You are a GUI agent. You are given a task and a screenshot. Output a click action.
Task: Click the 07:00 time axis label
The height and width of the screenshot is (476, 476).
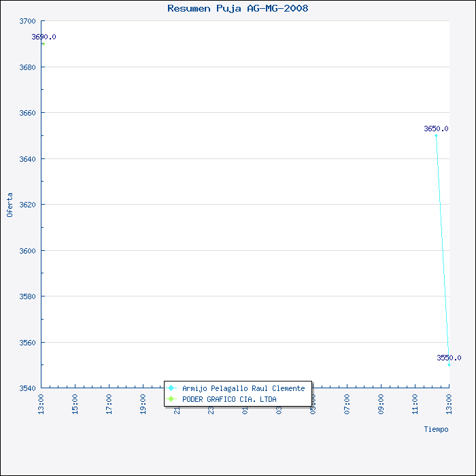[x=347, y=403]
